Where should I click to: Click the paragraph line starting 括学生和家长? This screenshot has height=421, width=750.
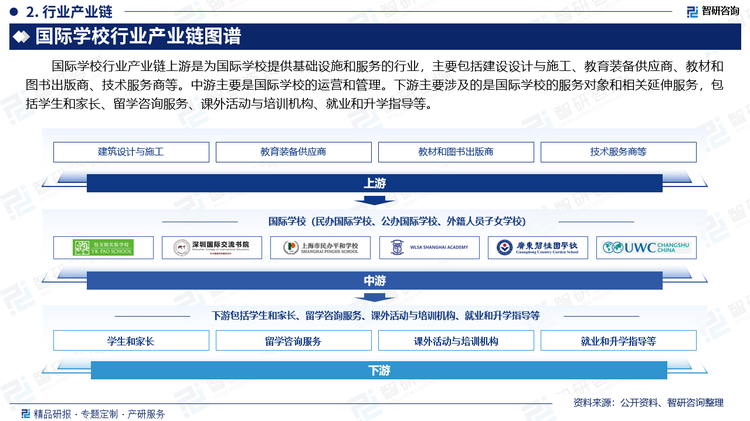(229, 103)
